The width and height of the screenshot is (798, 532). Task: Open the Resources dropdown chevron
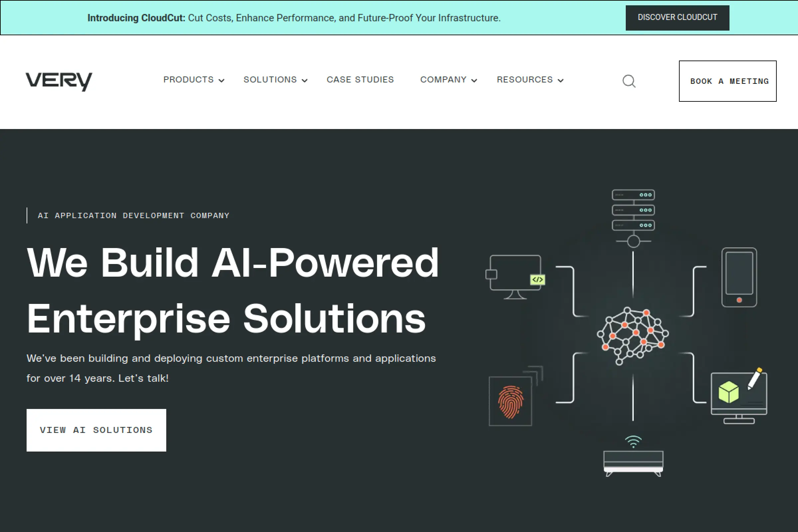pos(561,80)
